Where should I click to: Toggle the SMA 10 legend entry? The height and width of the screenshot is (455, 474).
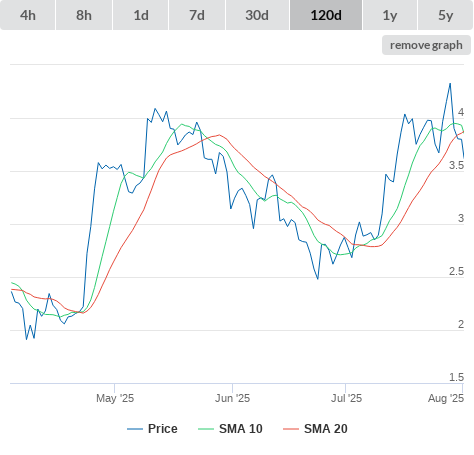[x=241, y=429]
